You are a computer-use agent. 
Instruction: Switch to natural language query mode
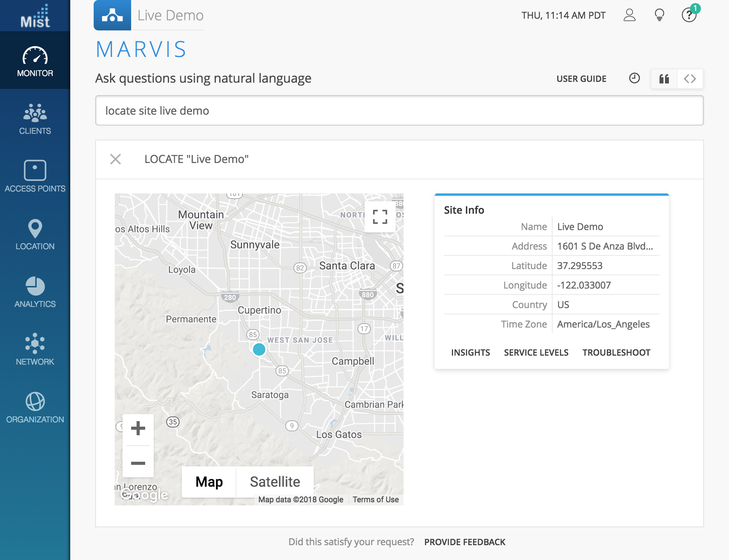(x=664, y=79)
